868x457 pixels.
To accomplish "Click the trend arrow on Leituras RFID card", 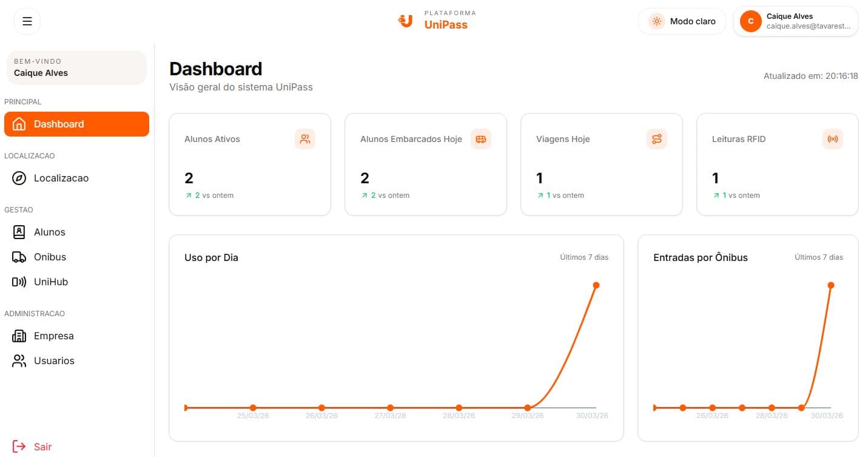I will pos(716,195).
